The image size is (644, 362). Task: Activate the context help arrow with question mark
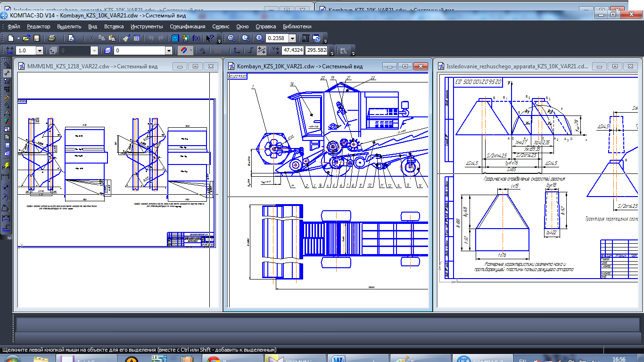pyautogui.click(x=210, y=38)
